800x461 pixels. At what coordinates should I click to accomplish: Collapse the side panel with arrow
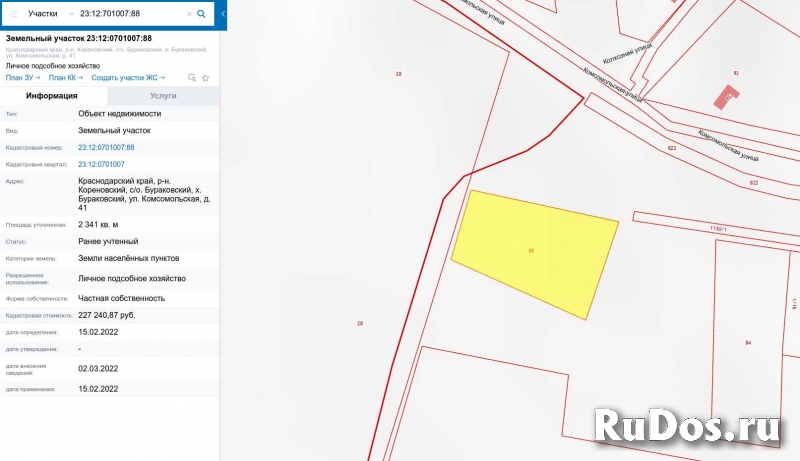[x=222, y=14]
